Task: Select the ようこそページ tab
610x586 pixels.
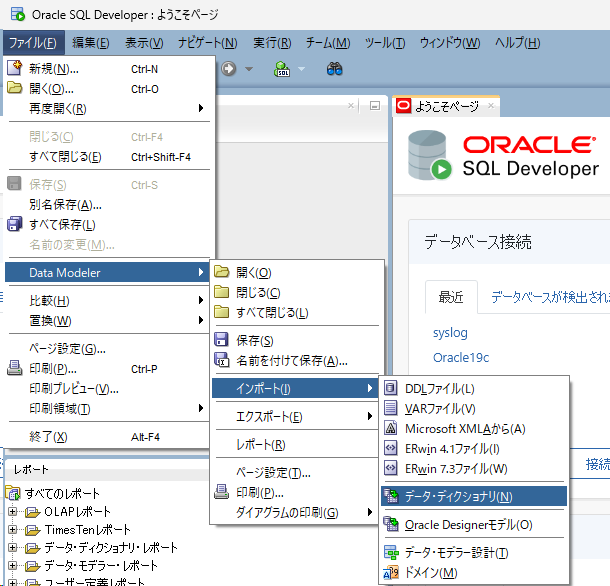Action: (447, 106)
